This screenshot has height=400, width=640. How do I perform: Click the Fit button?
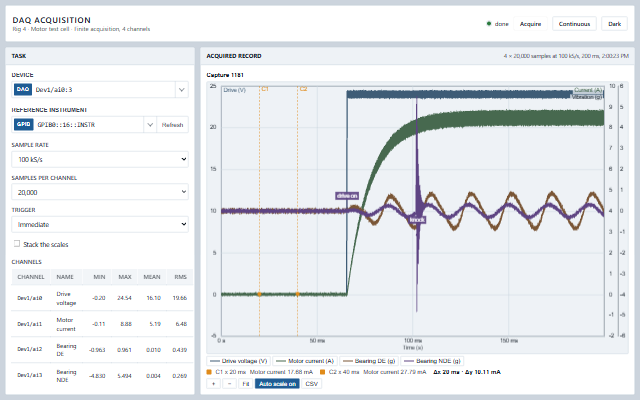pyautogui.click(x=245, y=384)
